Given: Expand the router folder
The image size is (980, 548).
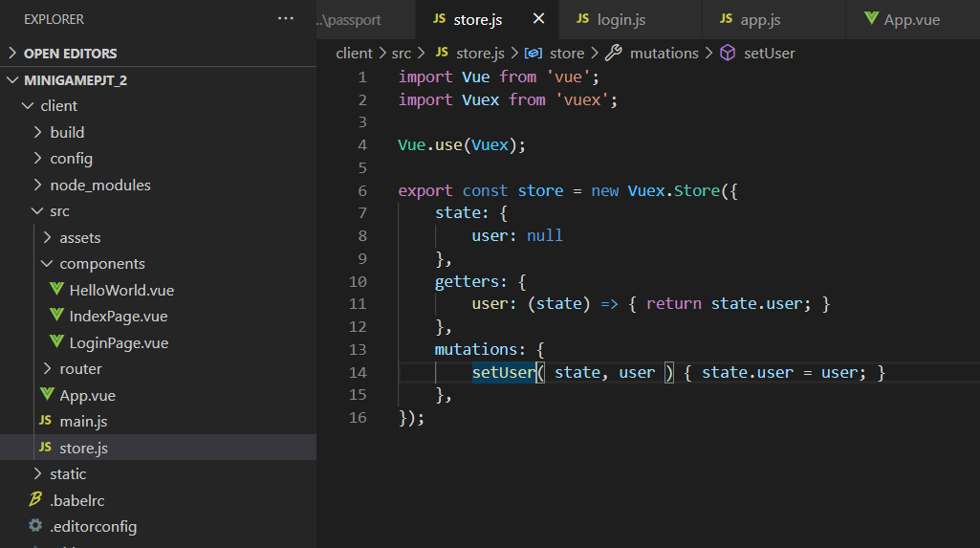Looking at the screenshot, I should 158,368.
